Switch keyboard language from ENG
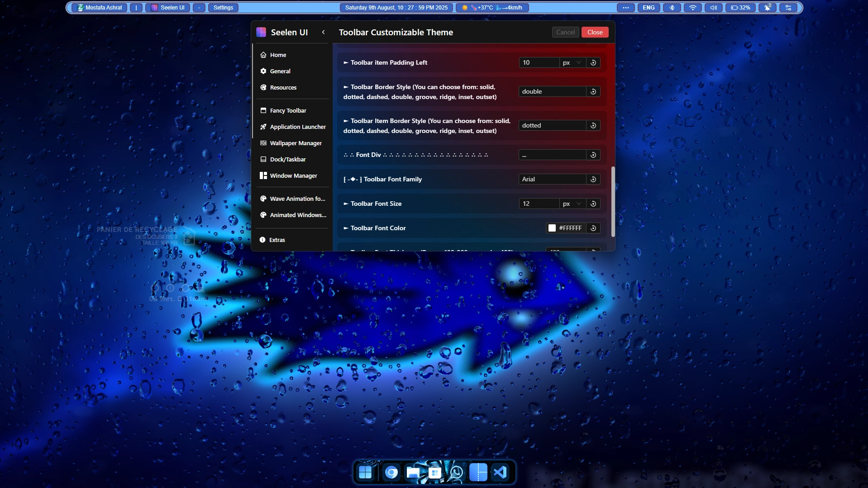This screenshot has height=488, width=868. (x=649, y=8)
